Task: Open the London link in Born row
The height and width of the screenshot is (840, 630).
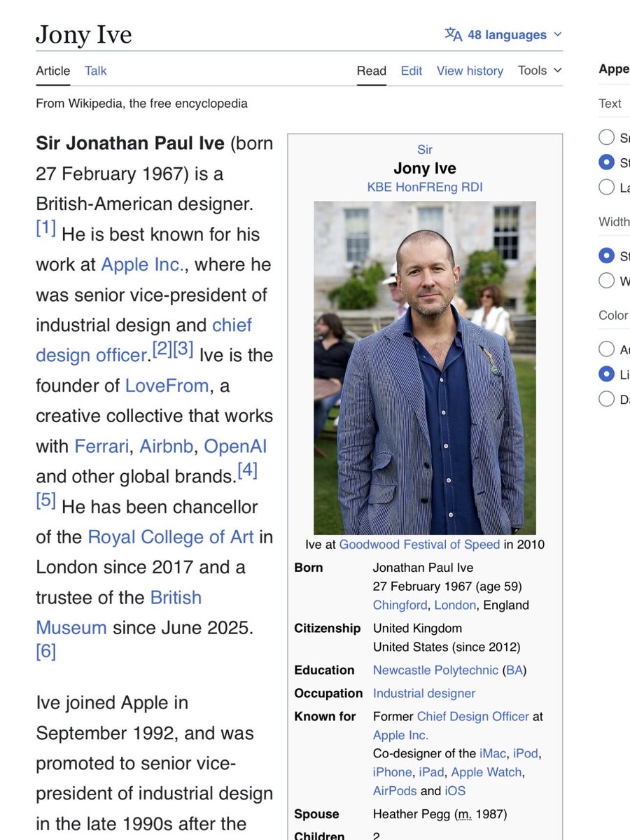Action: point(455,605)
